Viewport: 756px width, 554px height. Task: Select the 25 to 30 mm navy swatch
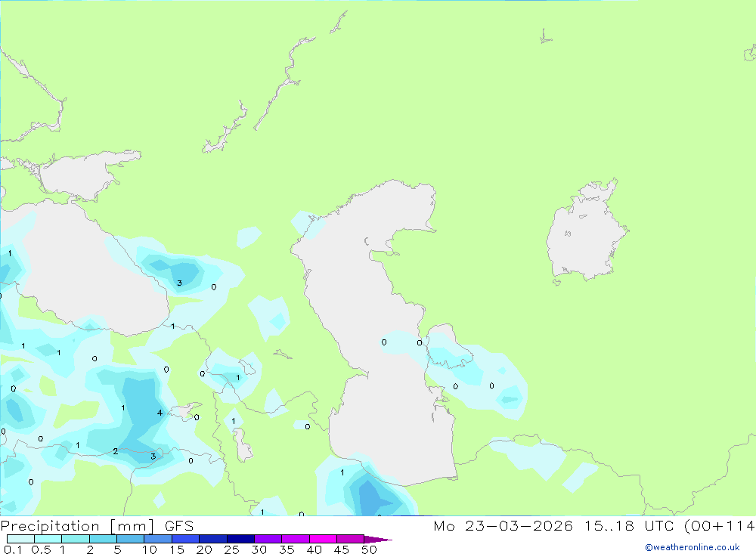tap(240, 539)
